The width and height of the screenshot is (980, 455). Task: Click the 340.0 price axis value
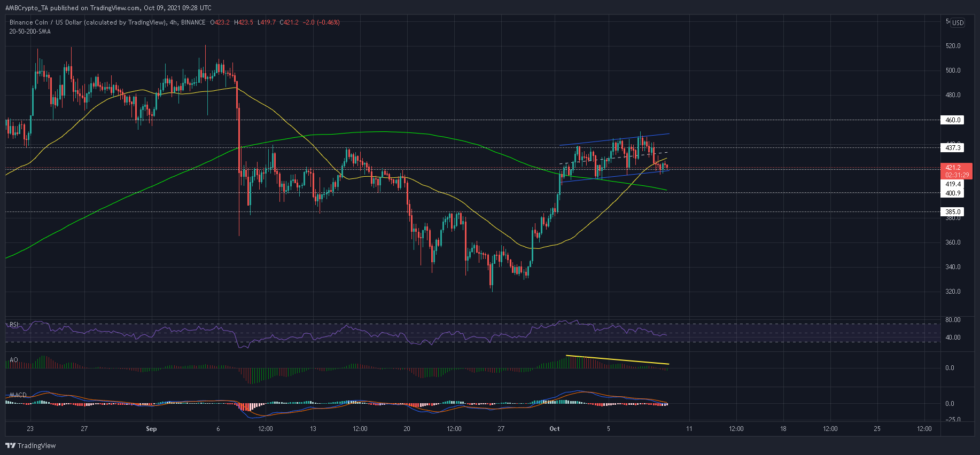click(x=953, y=267)
